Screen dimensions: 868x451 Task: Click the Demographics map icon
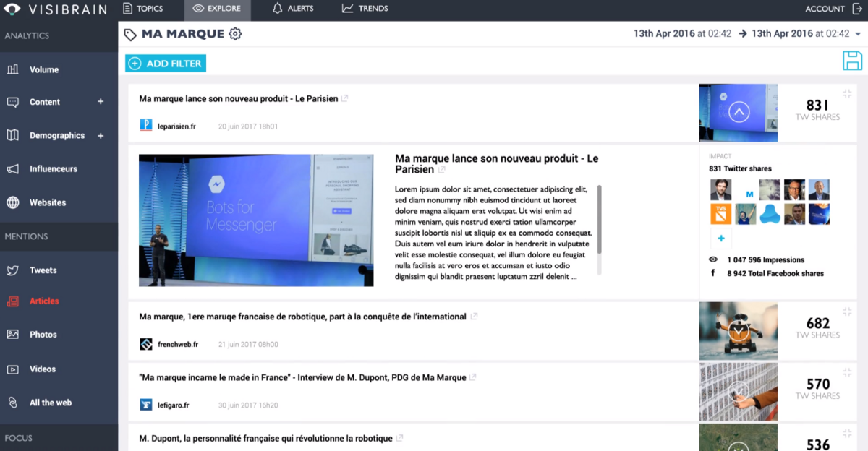12,135
